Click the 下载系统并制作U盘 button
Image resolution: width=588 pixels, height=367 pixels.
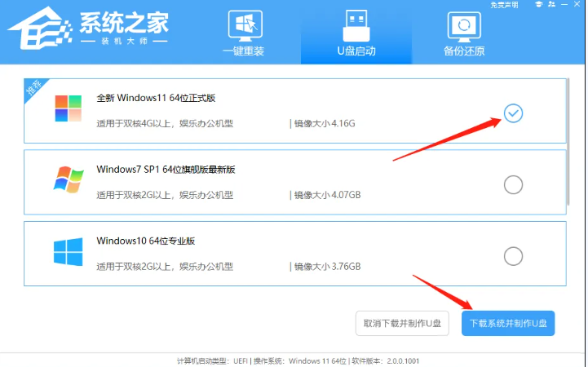tap(508, 323)
